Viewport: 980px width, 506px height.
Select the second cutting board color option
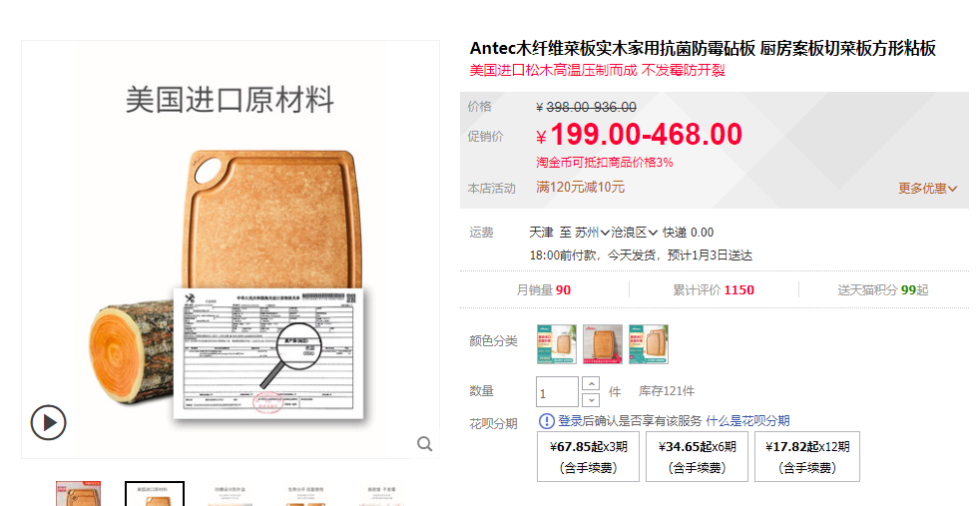tap(603, 344)
